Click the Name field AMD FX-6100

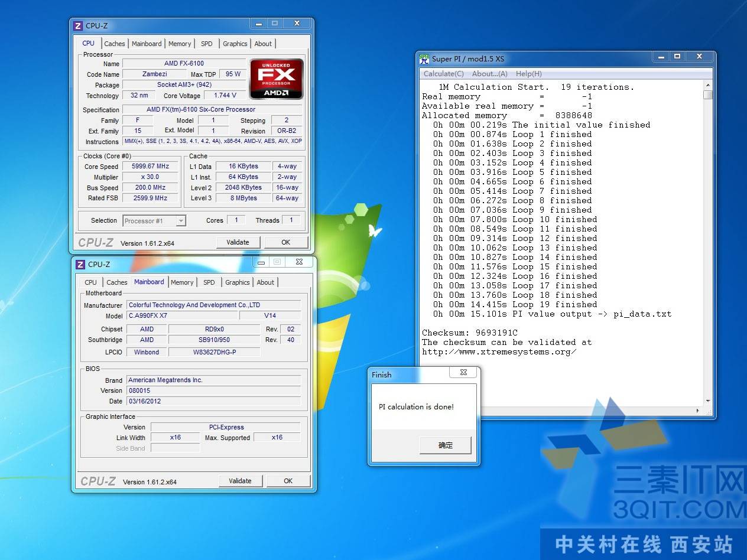coord(184,63)
